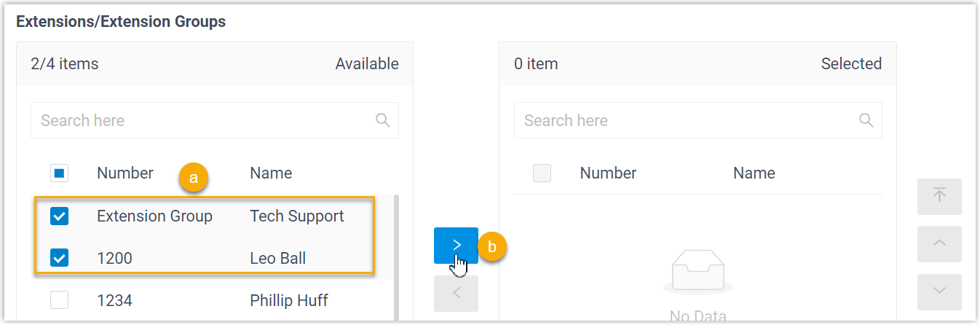The width and height of the screenshot is (980, 325).
Task: Select the Leo Ball row name
Action: pyautogui.click(x=277, y=258)
